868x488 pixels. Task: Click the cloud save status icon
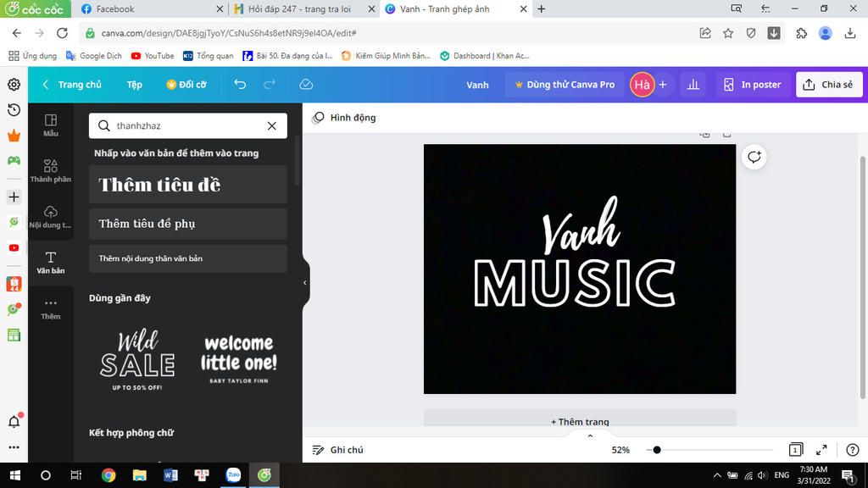click(x=306, y=84)
